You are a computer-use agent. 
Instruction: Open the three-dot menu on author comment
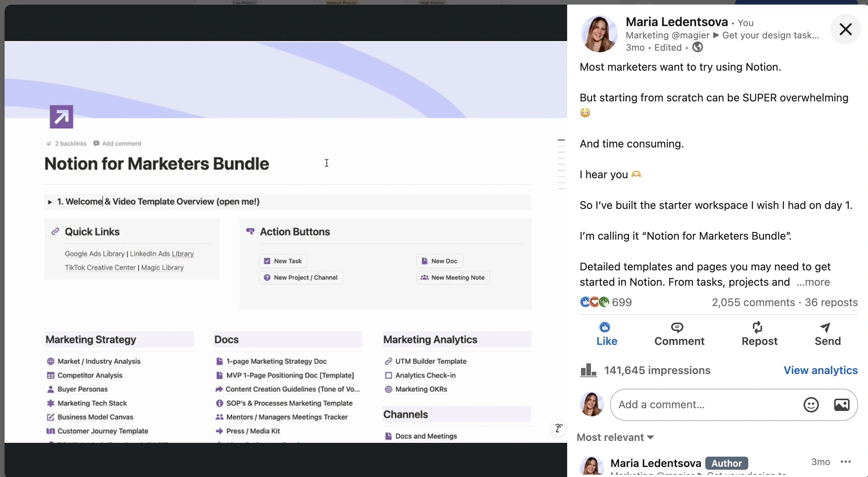[846, 462]
